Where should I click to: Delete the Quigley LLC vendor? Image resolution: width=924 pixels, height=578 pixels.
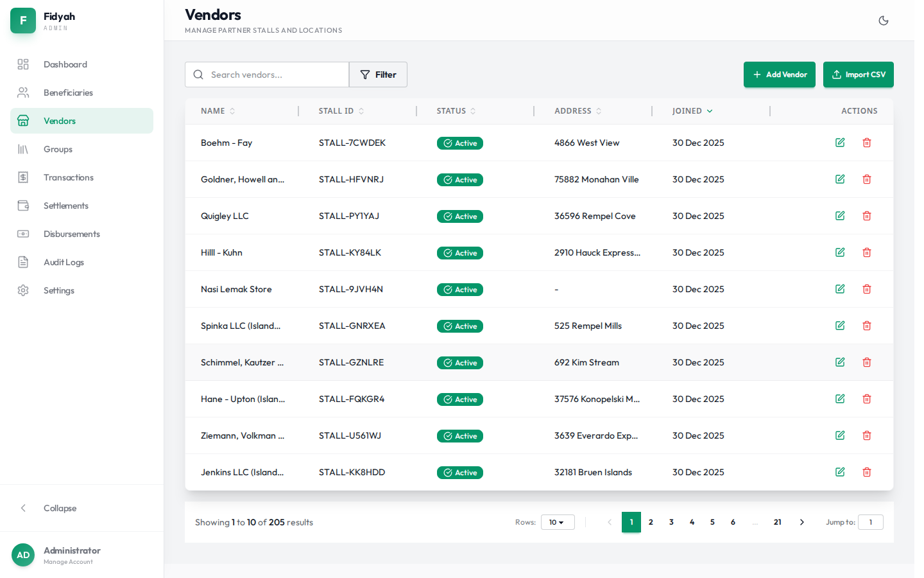pyautogui.click(x=866, y=216)
